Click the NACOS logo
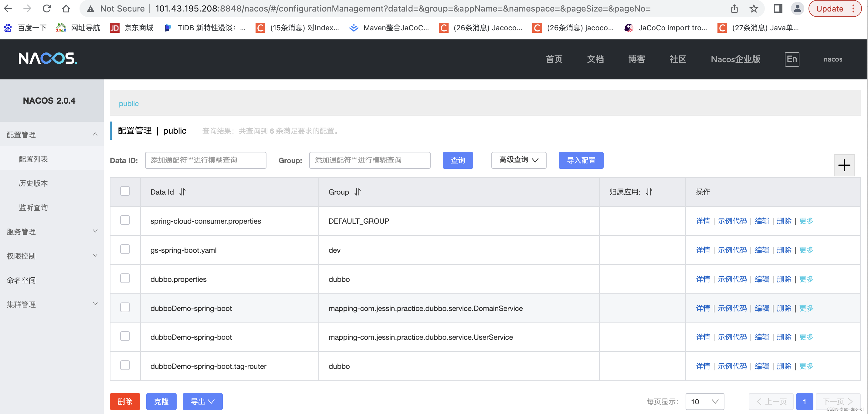Viewport: 868px width, 414px height. pyautogui.click(x=48, y=58)
